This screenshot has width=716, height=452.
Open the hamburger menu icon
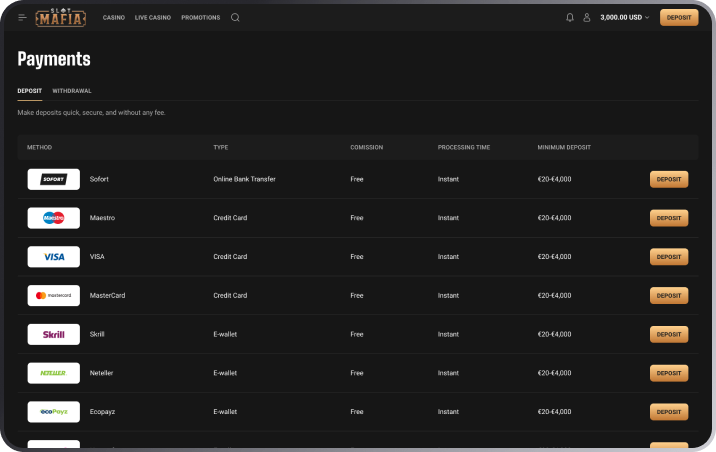pyautogui.click(x=22, y=17)
